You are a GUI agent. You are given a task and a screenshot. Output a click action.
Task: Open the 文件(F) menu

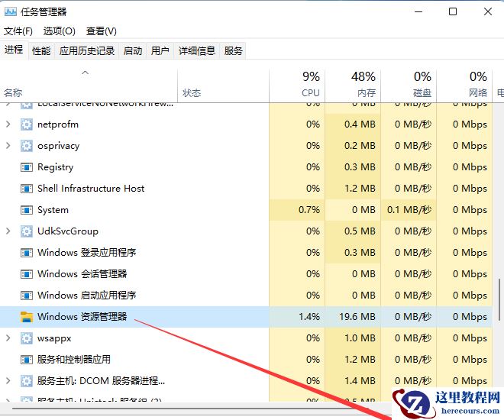coord(18,31)
